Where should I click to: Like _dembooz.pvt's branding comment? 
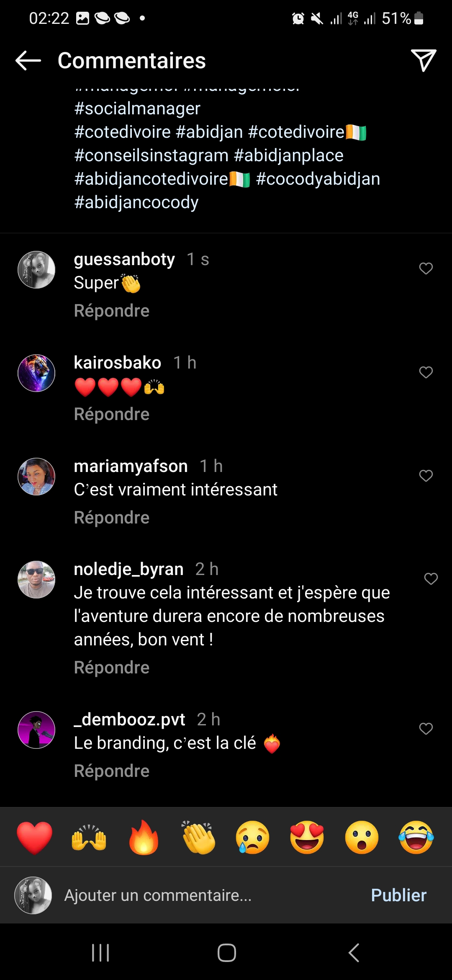tap(426, 729)
